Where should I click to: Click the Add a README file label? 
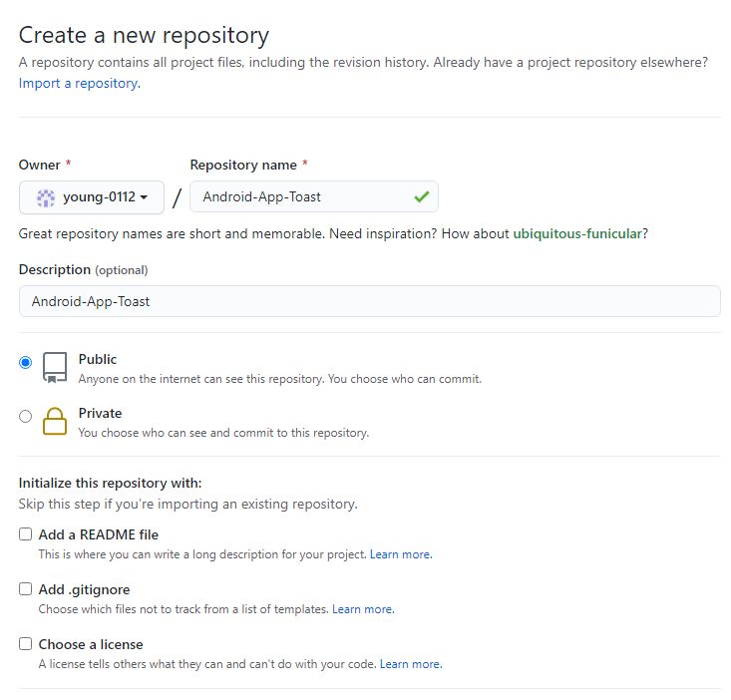tap(99, 534)
